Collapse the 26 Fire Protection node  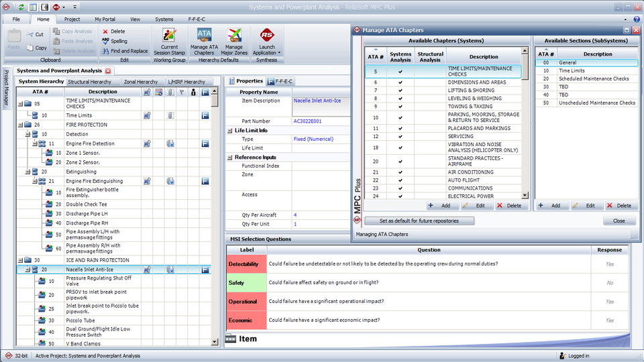tap(20, 125)
